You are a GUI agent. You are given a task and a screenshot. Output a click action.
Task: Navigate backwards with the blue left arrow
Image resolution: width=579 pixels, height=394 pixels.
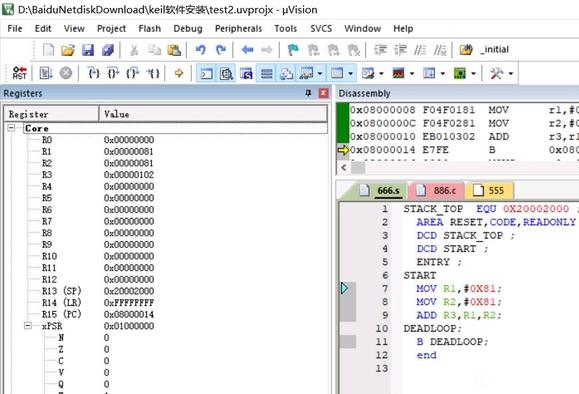click(x=247, y=50)
